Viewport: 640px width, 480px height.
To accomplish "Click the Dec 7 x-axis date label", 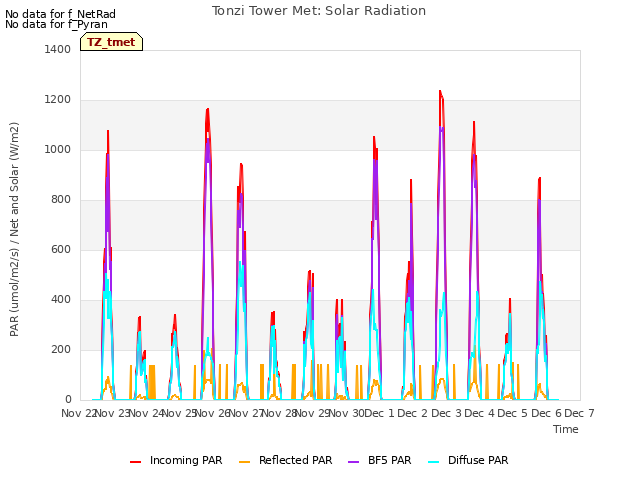I will click(x=580, y=413).
